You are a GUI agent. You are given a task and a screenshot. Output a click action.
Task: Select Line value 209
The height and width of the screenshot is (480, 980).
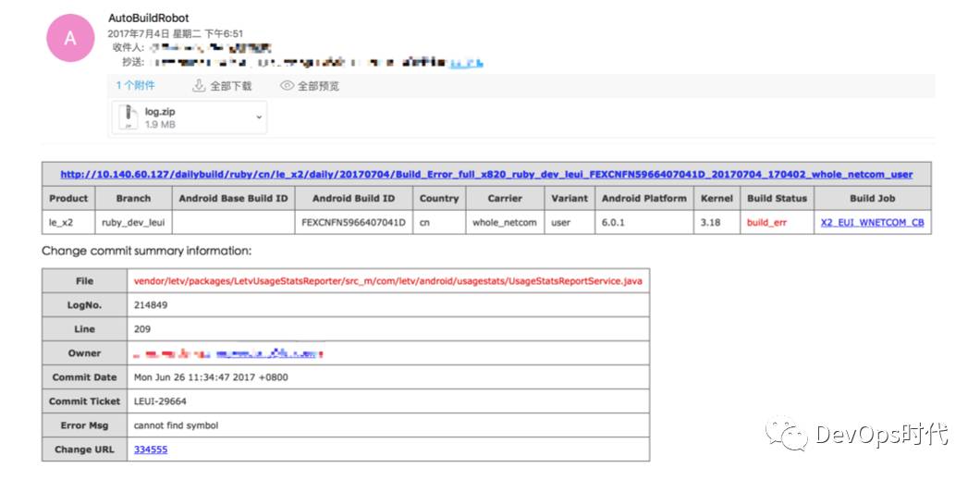tap(142, 329)
